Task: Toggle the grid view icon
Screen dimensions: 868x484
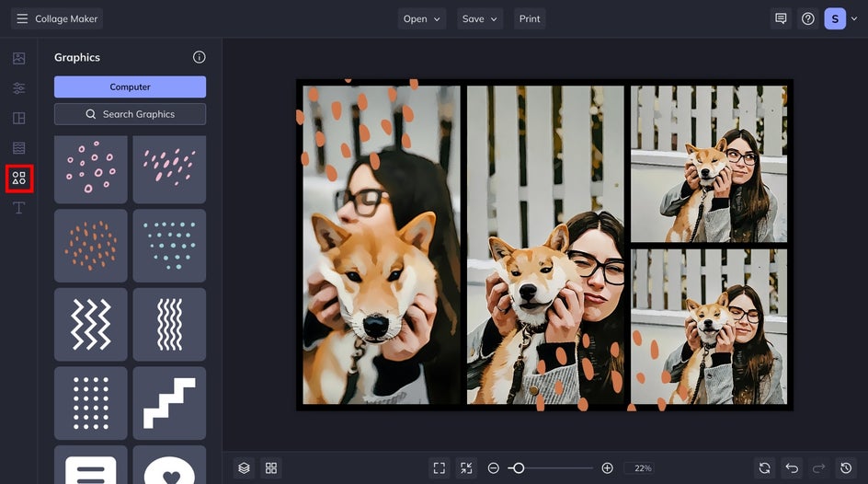Action: click(x=271, y=468)
